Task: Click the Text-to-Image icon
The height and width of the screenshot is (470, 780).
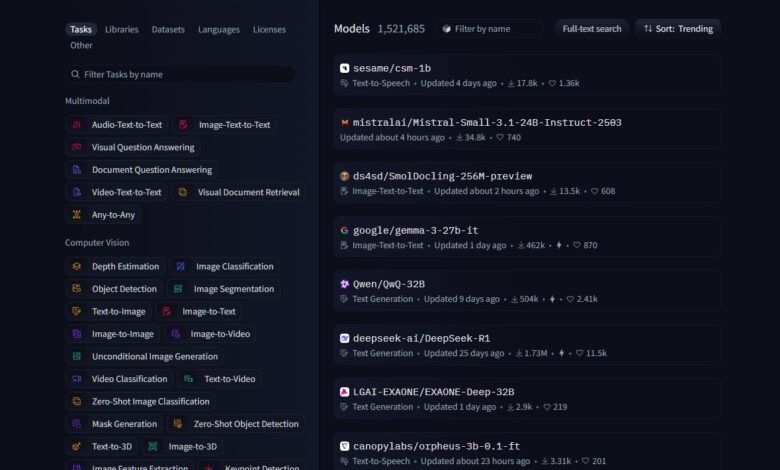Action: (77, 311)
